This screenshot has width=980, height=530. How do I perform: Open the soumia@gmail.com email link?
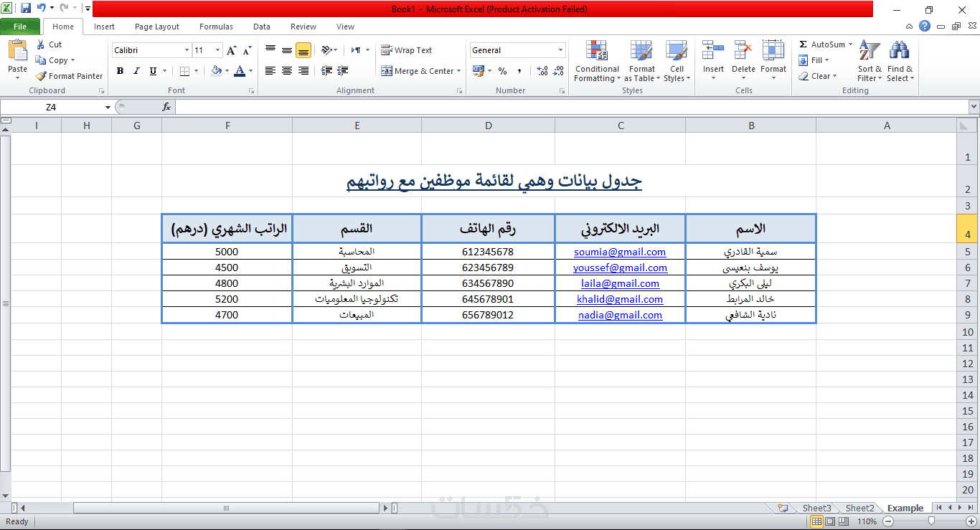pyautogui.click(x=620, y=252)
